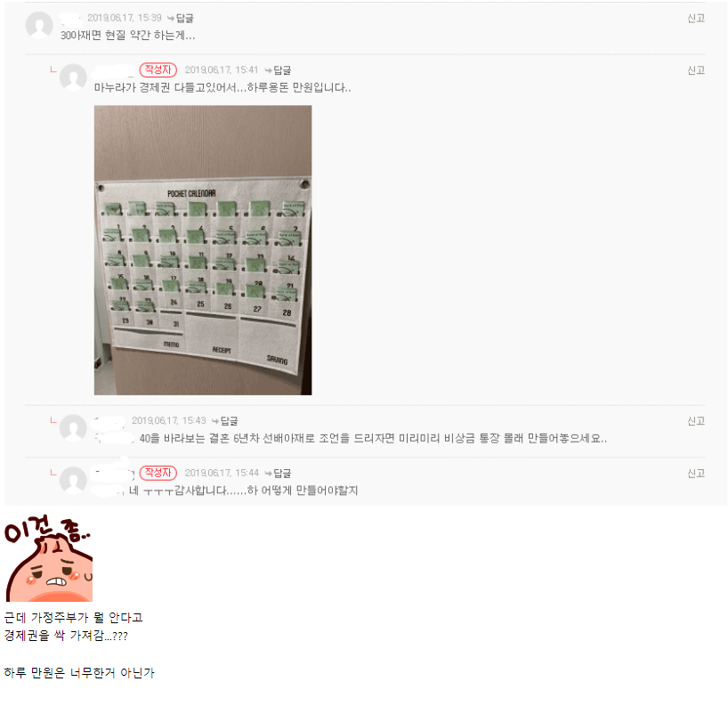Report the 15:39 comment via 신고
Screen dimensions: 728x706
[696, 18]
